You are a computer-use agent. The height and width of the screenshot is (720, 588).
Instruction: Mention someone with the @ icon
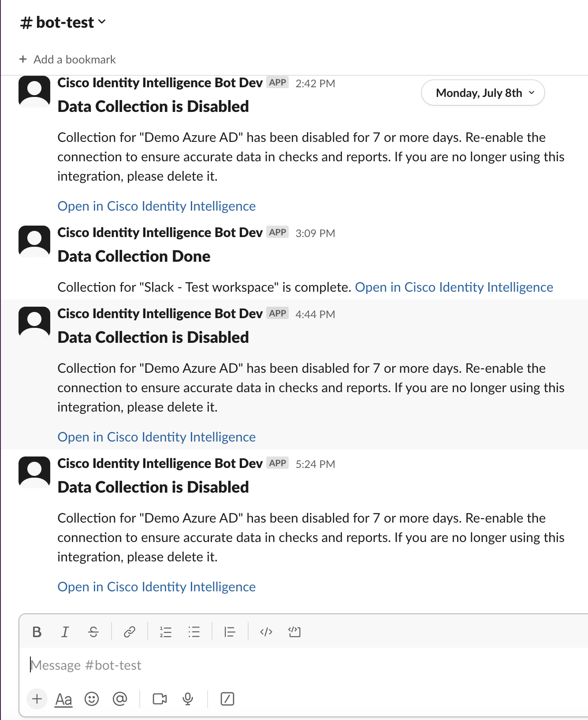point(120,699)
